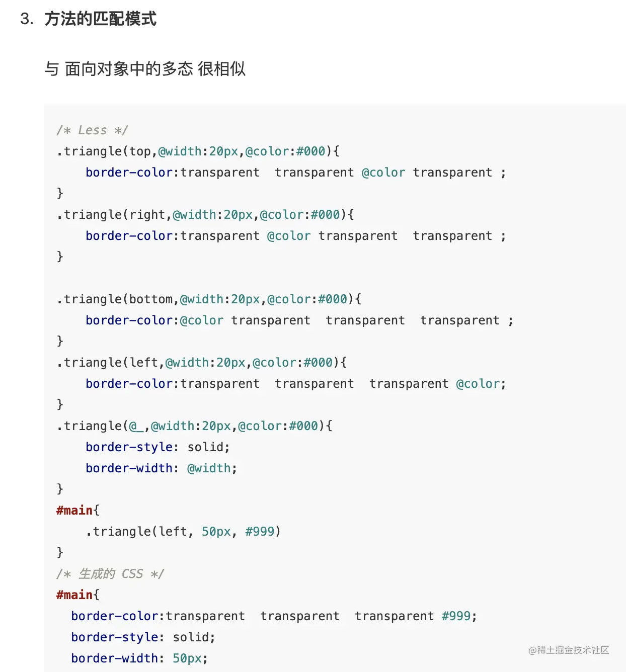The width and height of the screenshot is (626, 672).
Task: Click the paragraph 与 面向对象中的多态 很相似
Action: click(145, 68)
